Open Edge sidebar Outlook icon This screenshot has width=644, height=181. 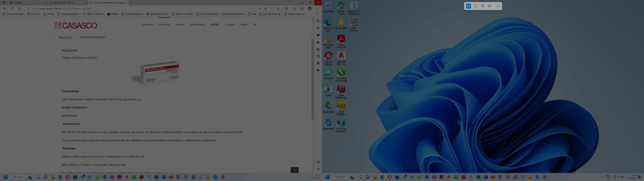(x=318, y=63)
